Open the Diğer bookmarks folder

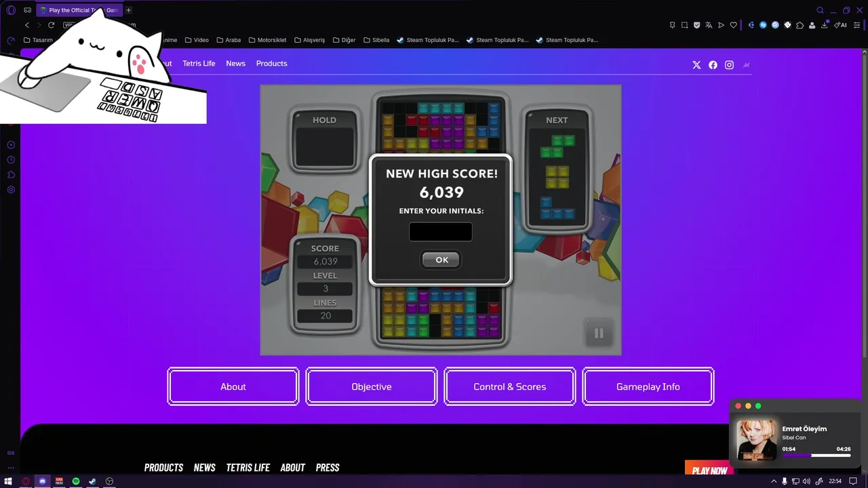[344, 40]
